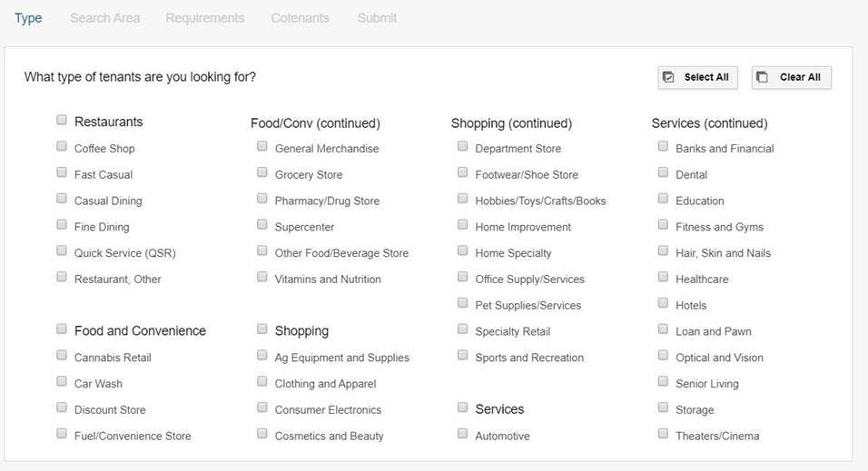Click the Clear All button
The height and width of the screenshot is (471, 868).
791,77
